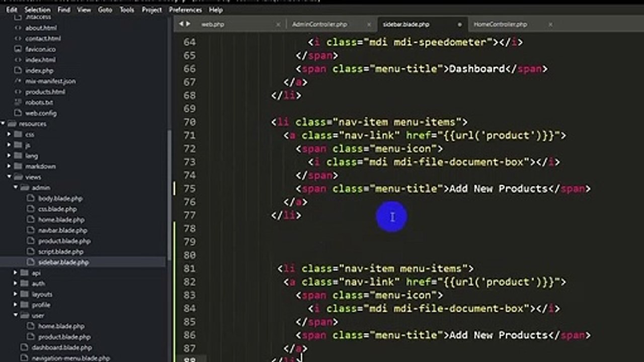Open about.html in the sidebar

click(41, 28)
